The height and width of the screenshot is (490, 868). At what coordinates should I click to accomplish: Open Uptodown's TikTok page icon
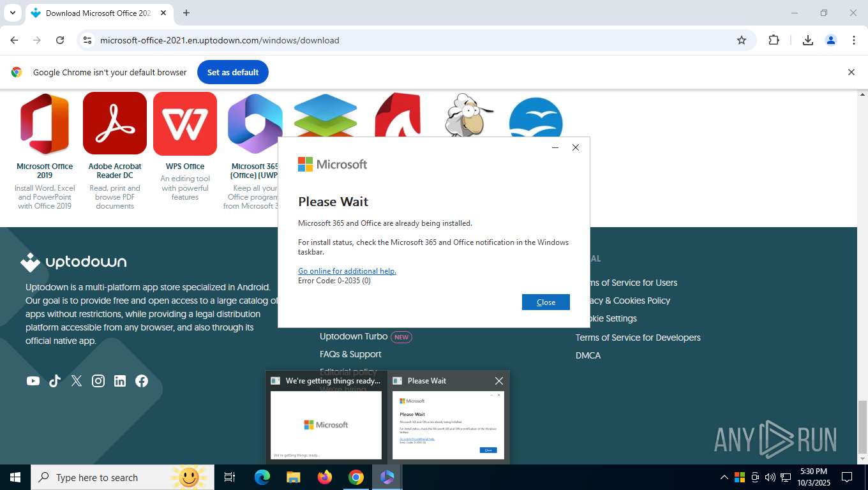pos(55,381)
